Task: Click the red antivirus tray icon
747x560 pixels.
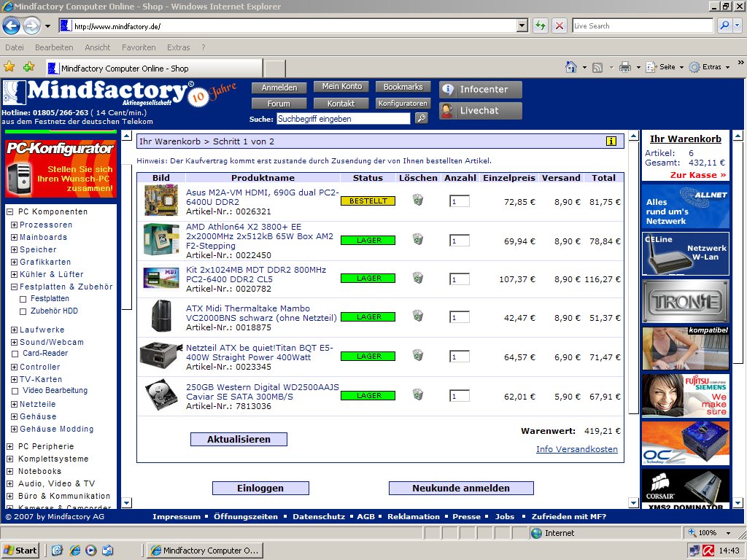Action: pyautogui.click(x=708, y=551)
